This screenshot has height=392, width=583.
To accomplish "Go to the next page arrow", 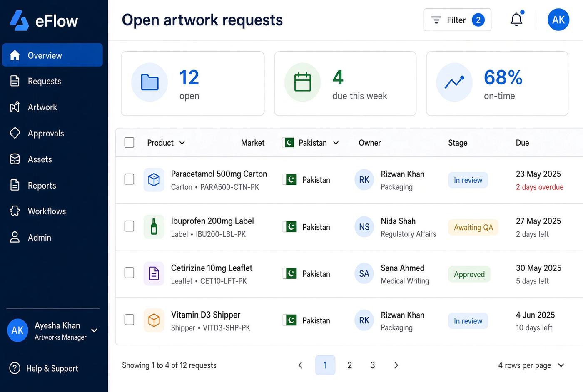I will click(x=396, y=365).
